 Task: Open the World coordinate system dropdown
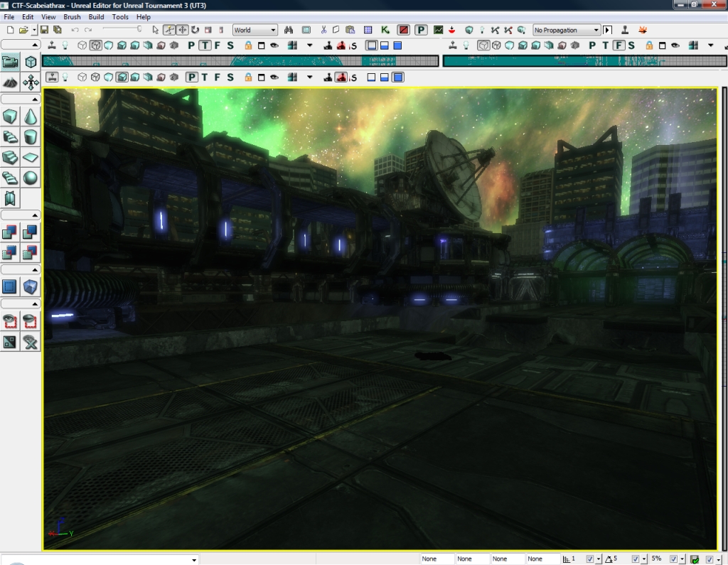pyautogui.click(x=255, y=30)
